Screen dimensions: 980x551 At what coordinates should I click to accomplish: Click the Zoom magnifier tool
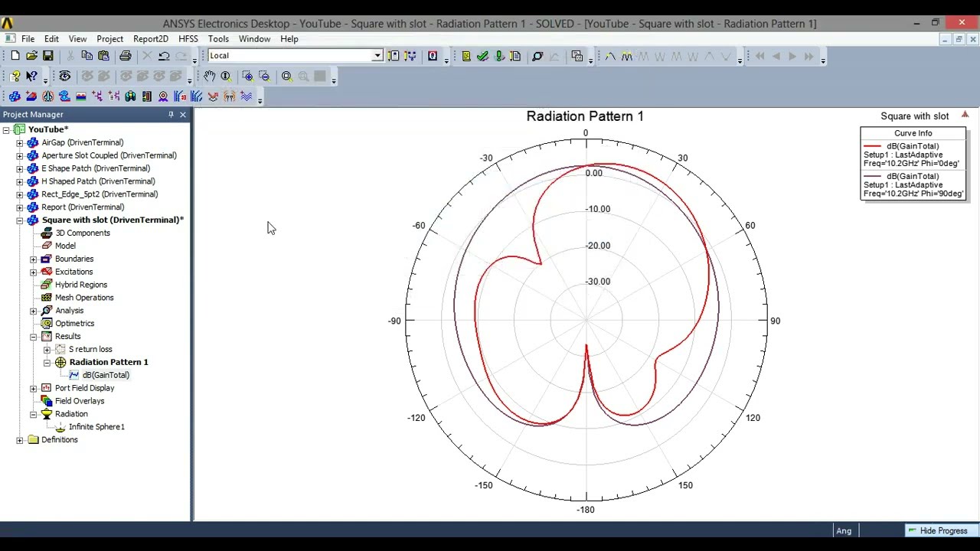click(x=226, y=76)
